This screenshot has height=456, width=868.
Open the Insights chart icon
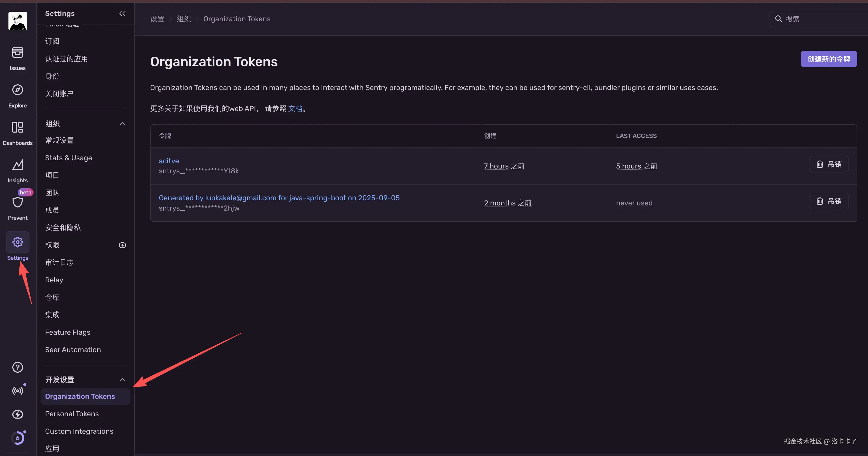[x=17, y=165]
